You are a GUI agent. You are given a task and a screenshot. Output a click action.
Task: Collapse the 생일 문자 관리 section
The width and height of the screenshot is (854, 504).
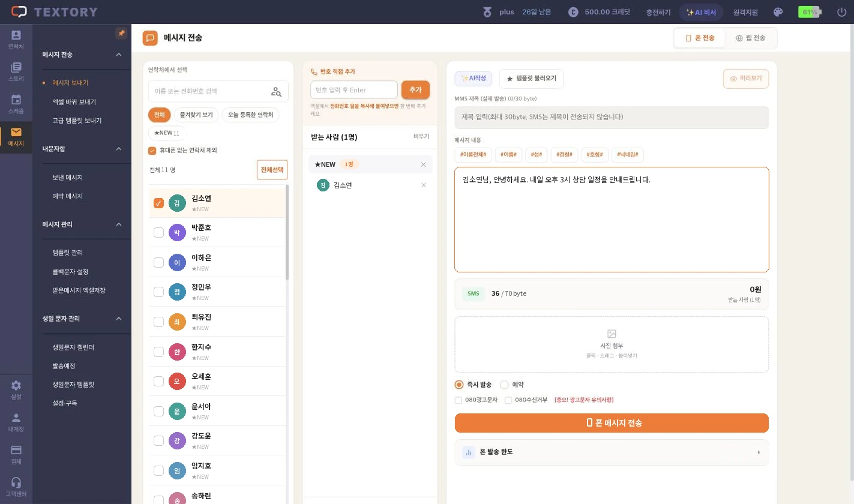[x=119, y=319]
